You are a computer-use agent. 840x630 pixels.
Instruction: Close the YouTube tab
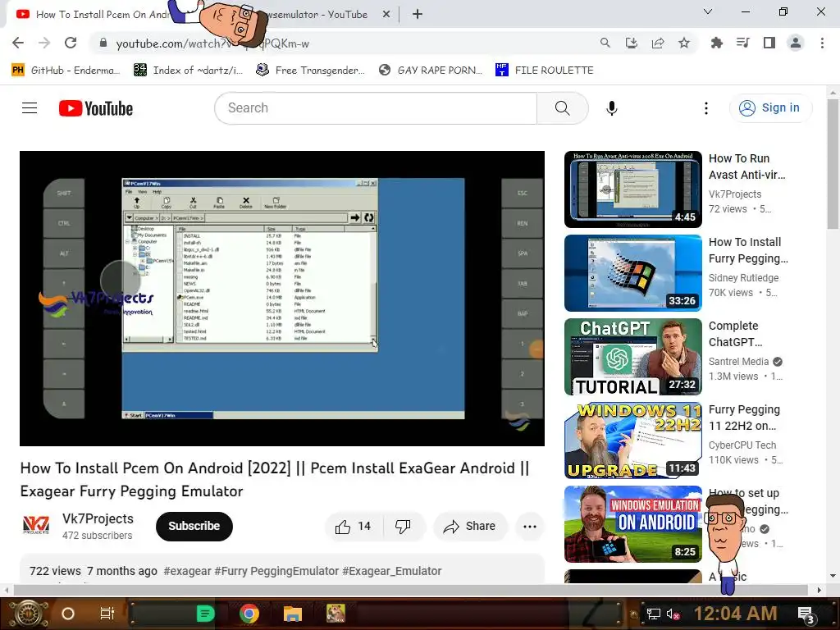(x=386, y=15)
